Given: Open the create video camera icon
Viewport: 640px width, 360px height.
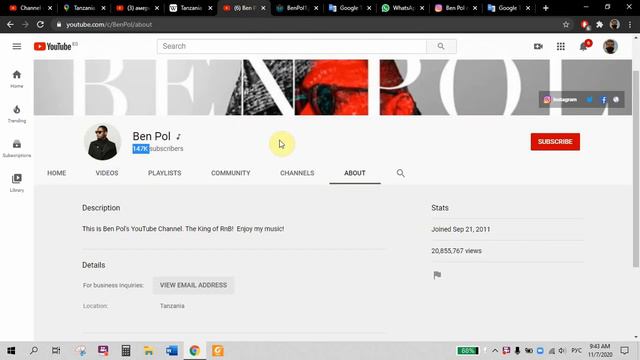Looking at the screenshot, I should coord(538,46).
